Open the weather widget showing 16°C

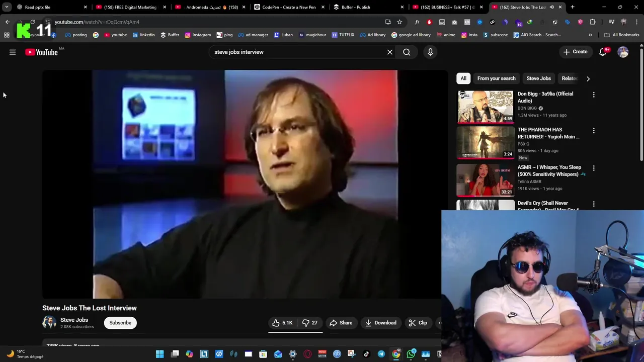tap(25, 354)
